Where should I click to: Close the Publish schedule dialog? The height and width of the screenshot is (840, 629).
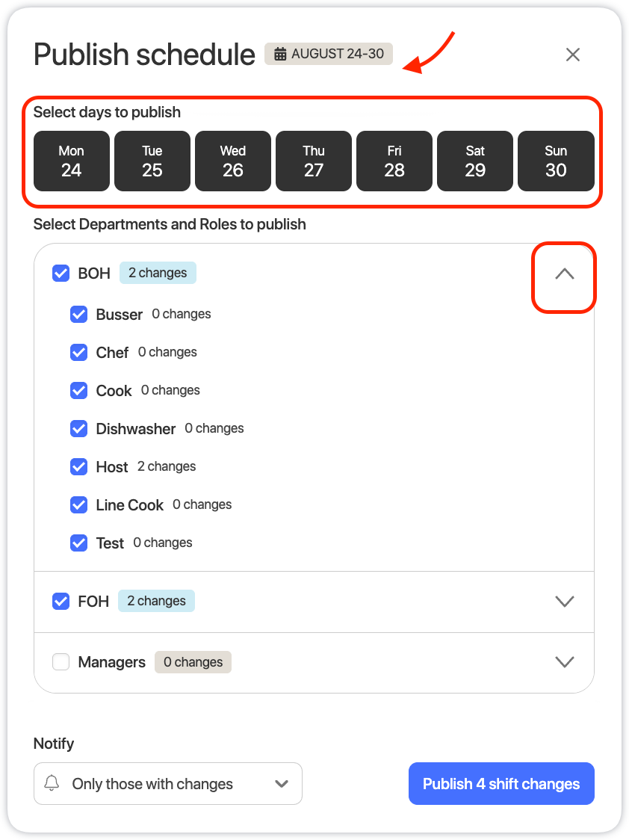573,54
